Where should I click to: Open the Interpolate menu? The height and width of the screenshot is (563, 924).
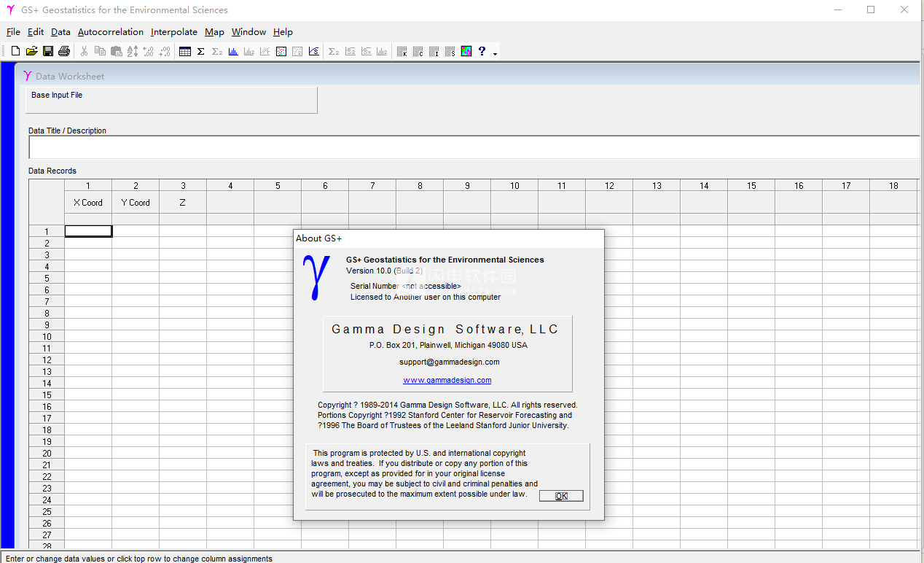173,32
